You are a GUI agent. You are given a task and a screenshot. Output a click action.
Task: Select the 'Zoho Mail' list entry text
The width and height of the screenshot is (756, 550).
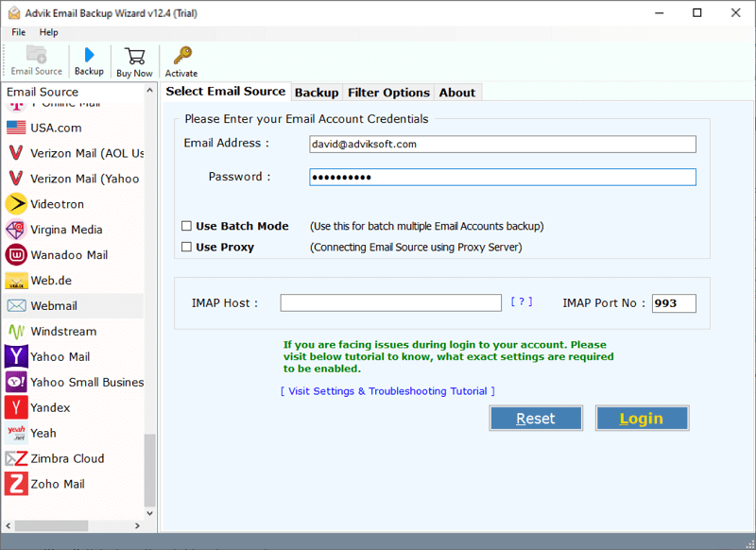click(x=58, y=484)
